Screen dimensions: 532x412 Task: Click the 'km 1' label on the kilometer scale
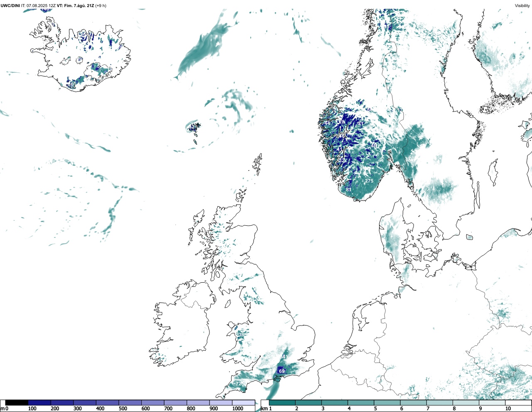point(266,409)
